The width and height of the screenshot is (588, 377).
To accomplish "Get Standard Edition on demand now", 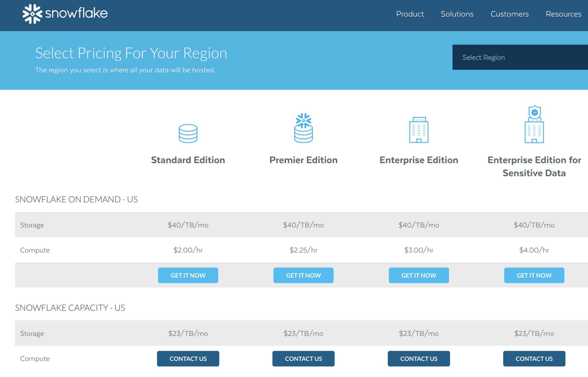I will [x=188, y=275].
